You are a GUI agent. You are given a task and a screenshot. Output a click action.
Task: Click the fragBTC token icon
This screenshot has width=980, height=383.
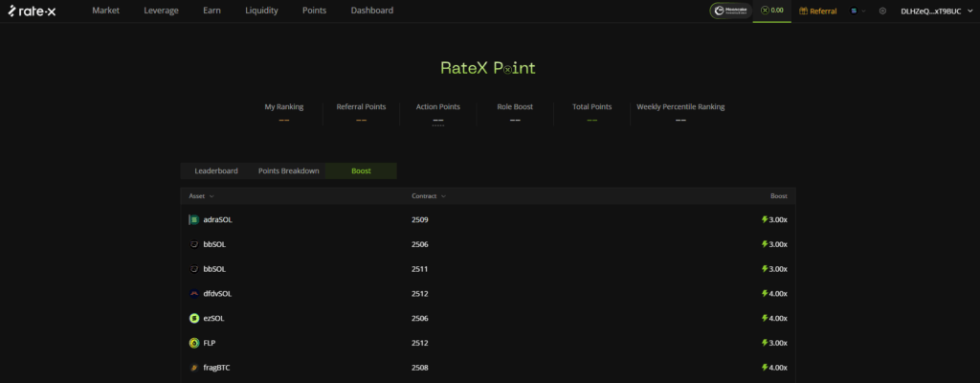194,367
